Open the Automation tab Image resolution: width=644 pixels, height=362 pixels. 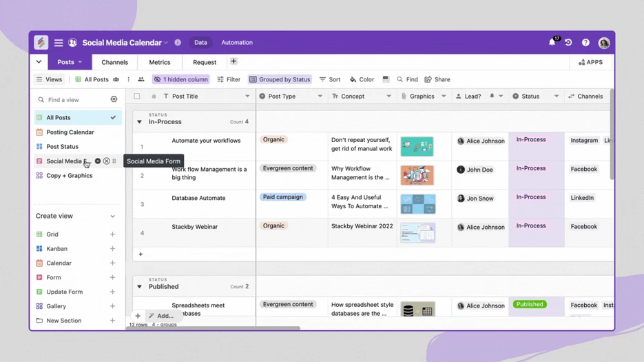click(x=237, y=43)
